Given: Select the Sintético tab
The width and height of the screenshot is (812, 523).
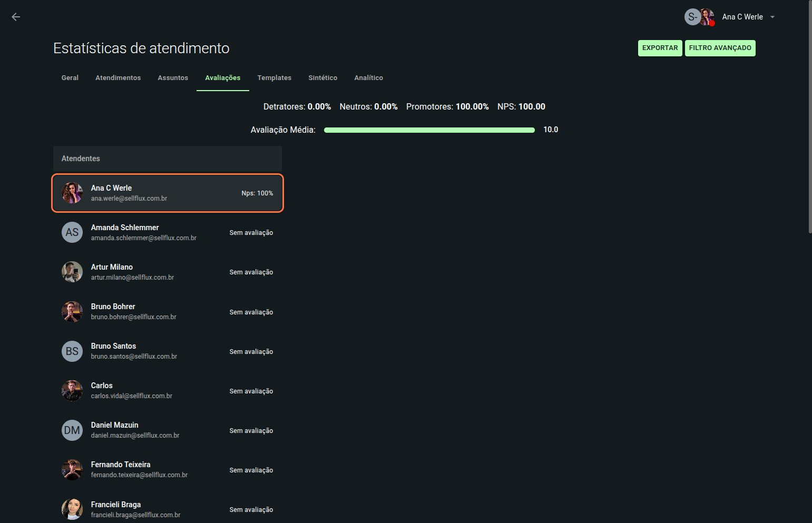Looking at the screenshot, I should tap(322, 78).
